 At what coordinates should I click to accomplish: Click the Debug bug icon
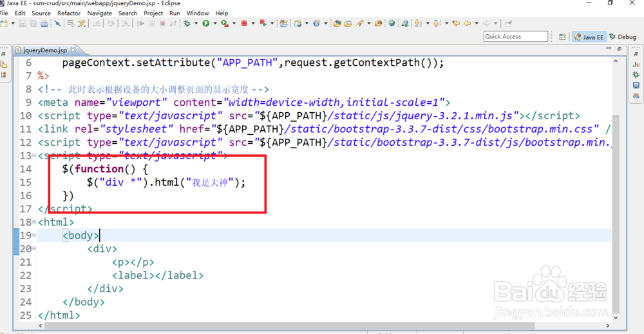(187, 23)
